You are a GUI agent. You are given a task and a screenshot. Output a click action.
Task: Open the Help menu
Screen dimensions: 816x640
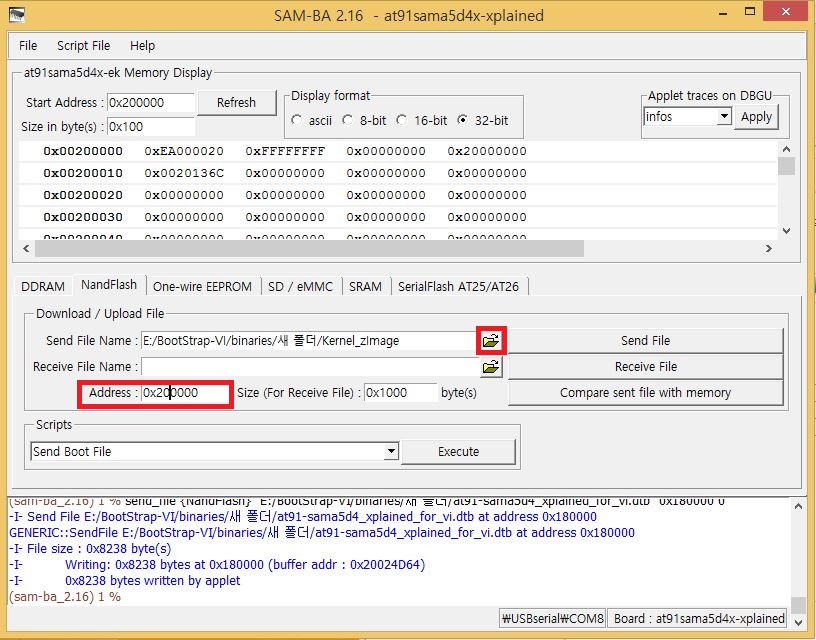pyautogui.click(x=143, y=45)
